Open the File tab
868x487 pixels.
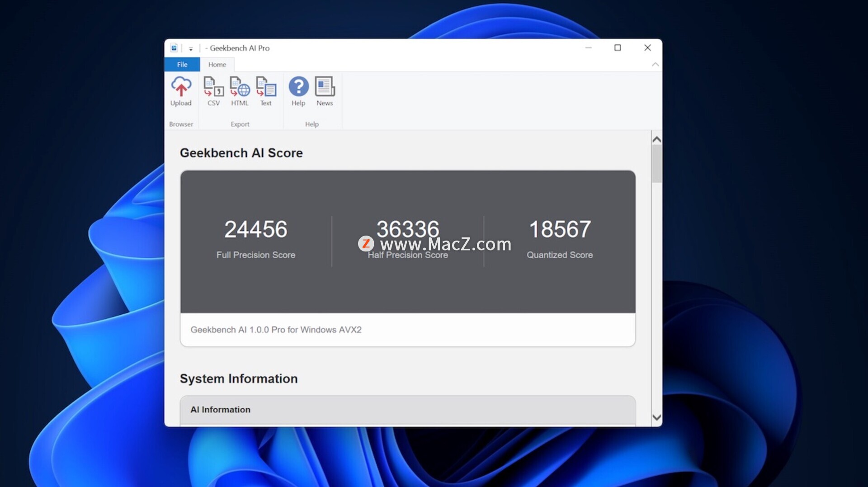click(x=182, y=65)
